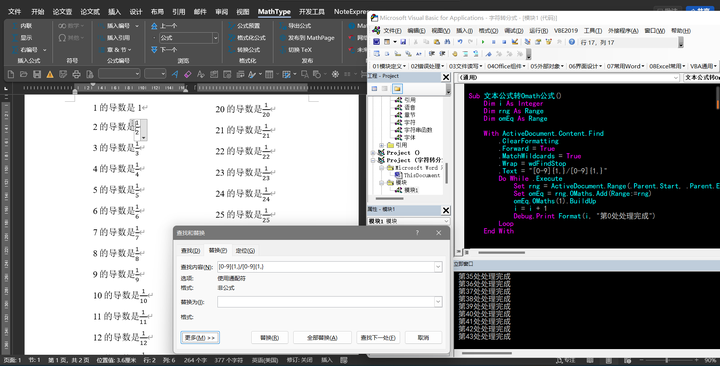Select previous equation (上一个) button
The height and width of the screenshot is (366, 720).
click(164, 26)
